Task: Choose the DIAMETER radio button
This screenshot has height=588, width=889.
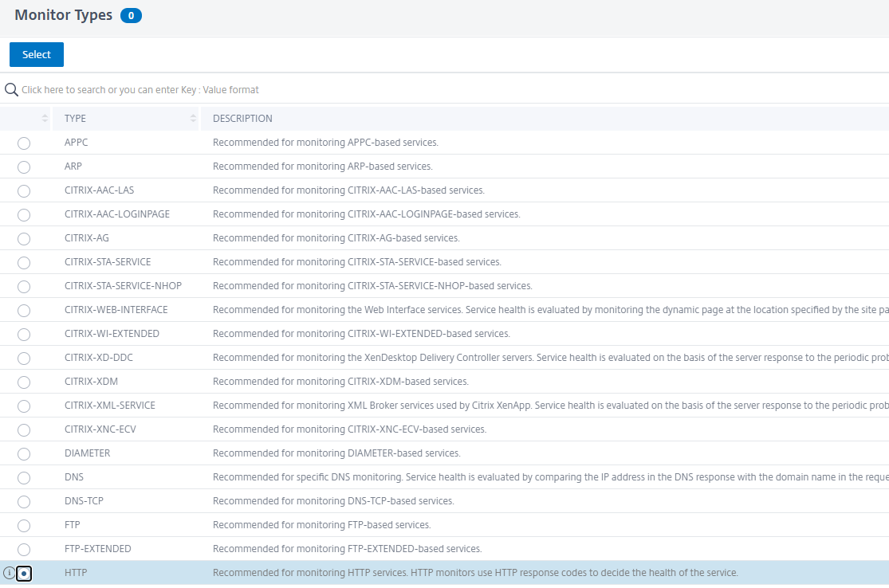Action: pos(24,453)
